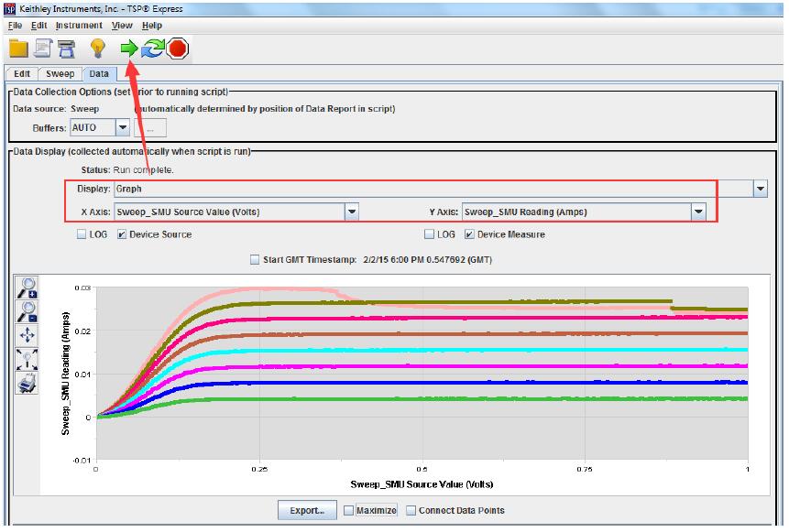Click the yellow open folder toolbar icon
This screenshot has width=789, height=532.
[18, 49]
